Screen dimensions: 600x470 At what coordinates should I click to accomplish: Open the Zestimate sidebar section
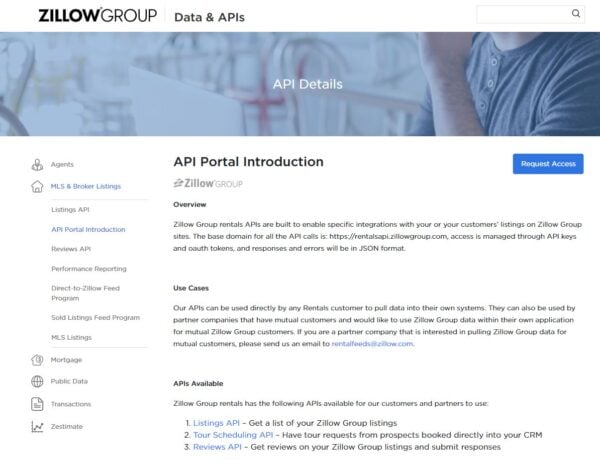pyautogui.click(x=67, y=426)
